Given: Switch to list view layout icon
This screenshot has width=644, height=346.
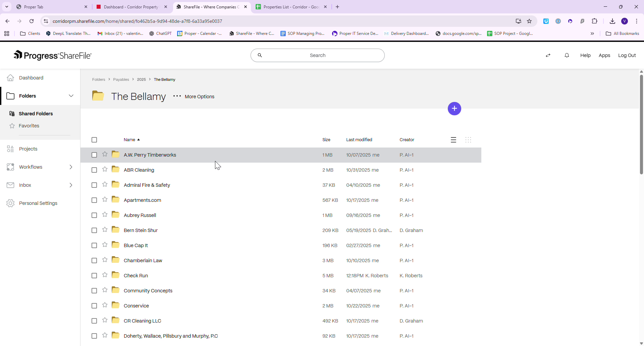Looking at the screenshot, I should pyautogui.click(x=453, y=140).
